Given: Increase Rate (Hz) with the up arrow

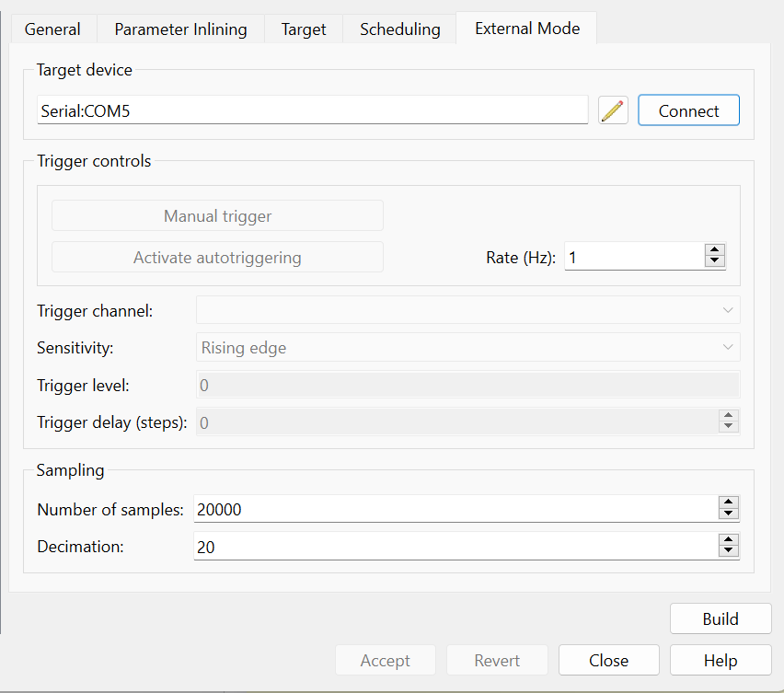Looking at the screenshot, I should pos(715,250).
